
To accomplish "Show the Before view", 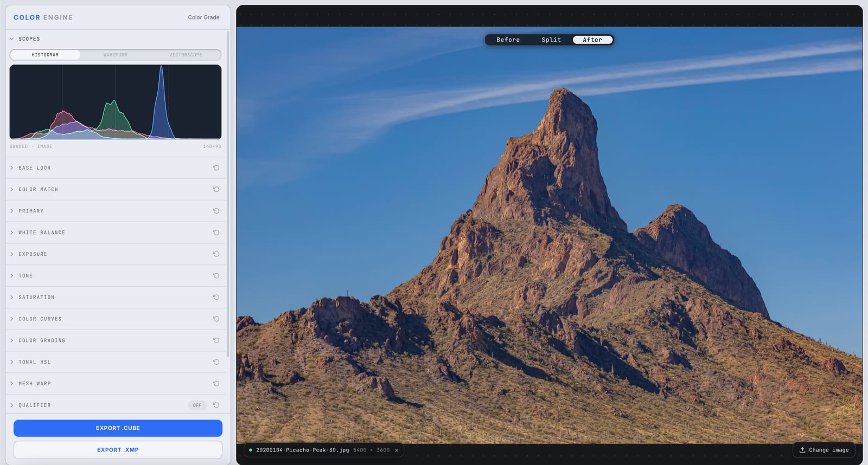I will coord(508,40).
